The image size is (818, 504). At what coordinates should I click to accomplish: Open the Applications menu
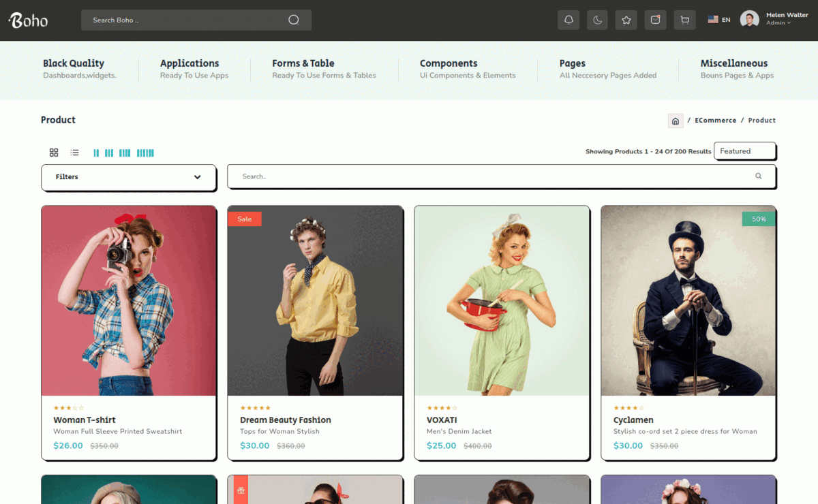(x=190, y=63)
